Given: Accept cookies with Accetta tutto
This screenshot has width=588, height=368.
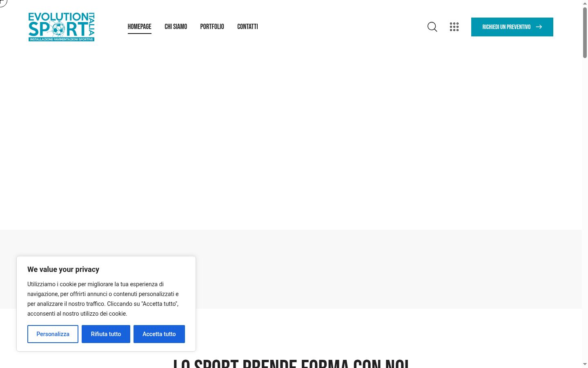Looking at the screenshot, I should pos(159,334).
